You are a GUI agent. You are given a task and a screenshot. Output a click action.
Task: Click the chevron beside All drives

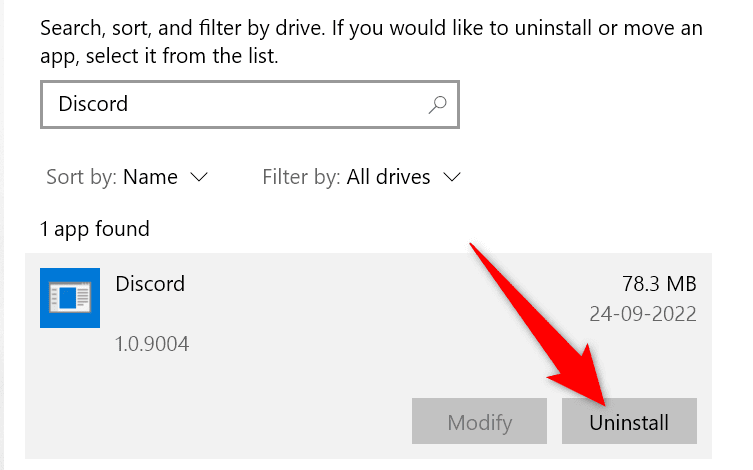(451, 177)
